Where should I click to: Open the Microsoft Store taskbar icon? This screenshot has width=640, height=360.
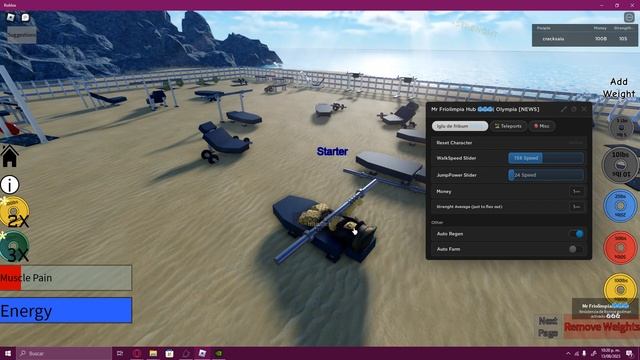169,353
